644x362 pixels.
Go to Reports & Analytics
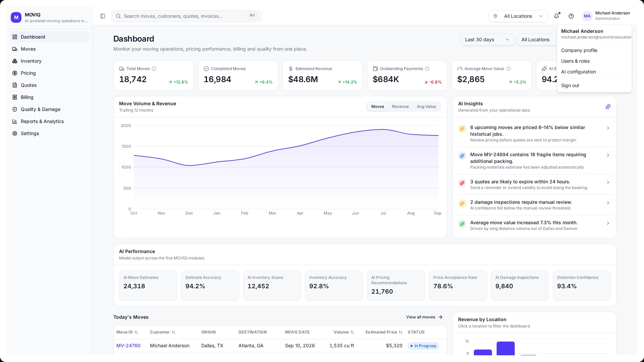pyautogui.click(x=49, y=121)
